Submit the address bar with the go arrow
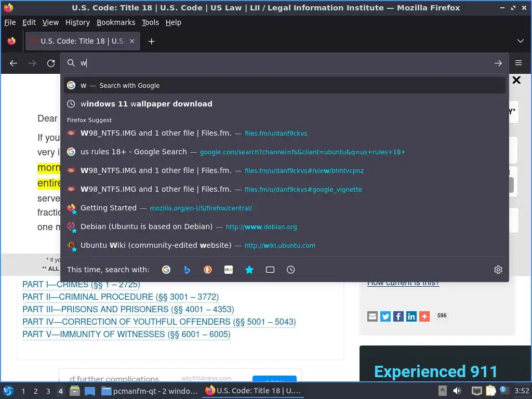This screenshot has width=532, height=399. pos(498,63)
